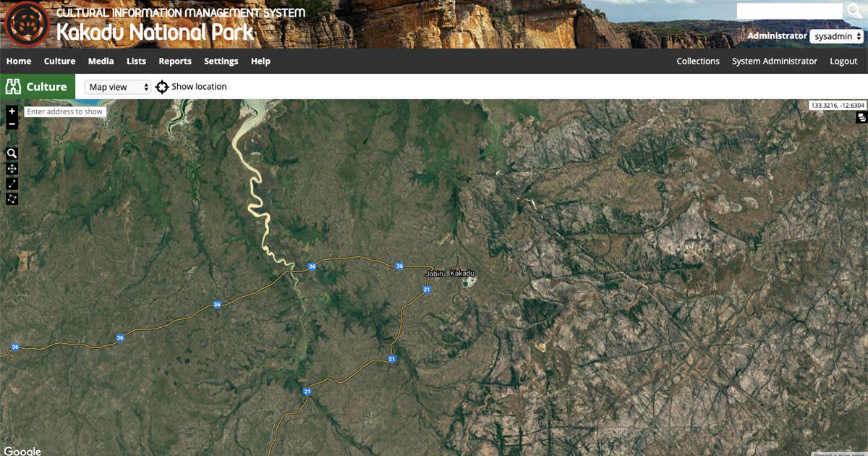Click the header search text box
The width and height of the screenshot is (868, 456).
pos(789,11)
